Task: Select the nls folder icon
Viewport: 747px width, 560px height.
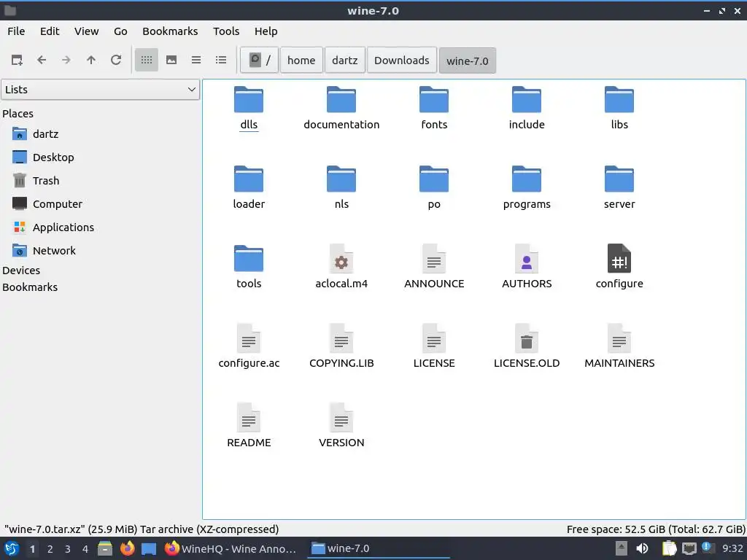Action: point(341,179)
